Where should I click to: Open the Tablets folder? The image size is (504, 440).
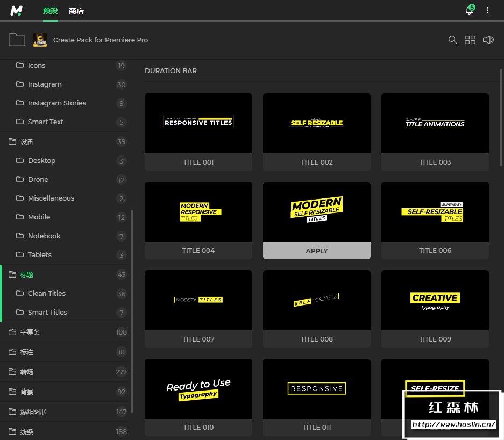pos(65,255)
